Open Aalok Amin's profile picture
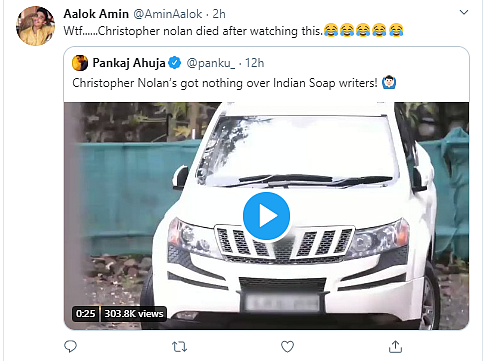Viewport: 501px width, 361px height. point(35,26)
